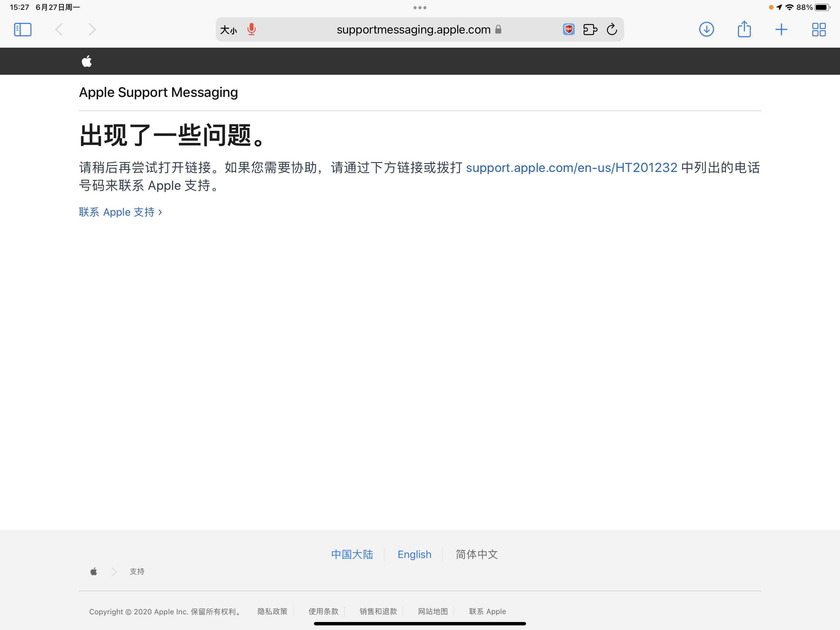Reload the current page
Viewport: 840px width, 630px height.
(x=611, y=29)
